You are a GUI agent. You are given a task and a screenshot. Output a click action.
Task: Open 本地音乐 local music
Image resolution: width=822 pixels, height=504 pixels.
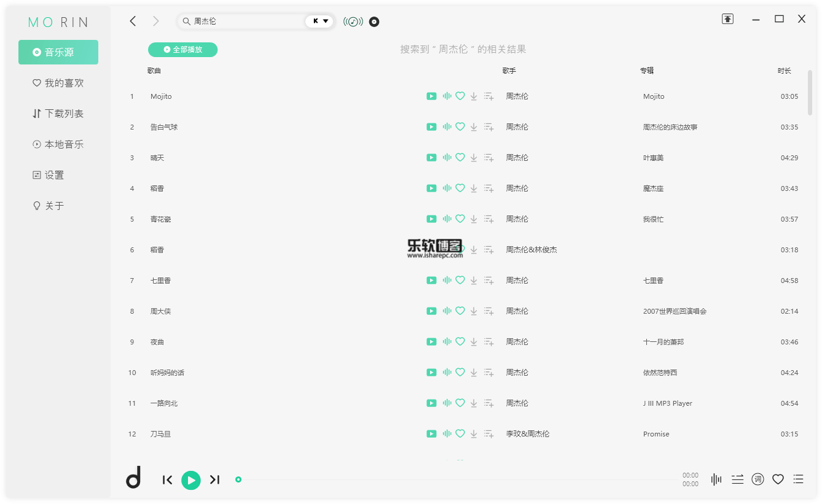click(58, 144)
